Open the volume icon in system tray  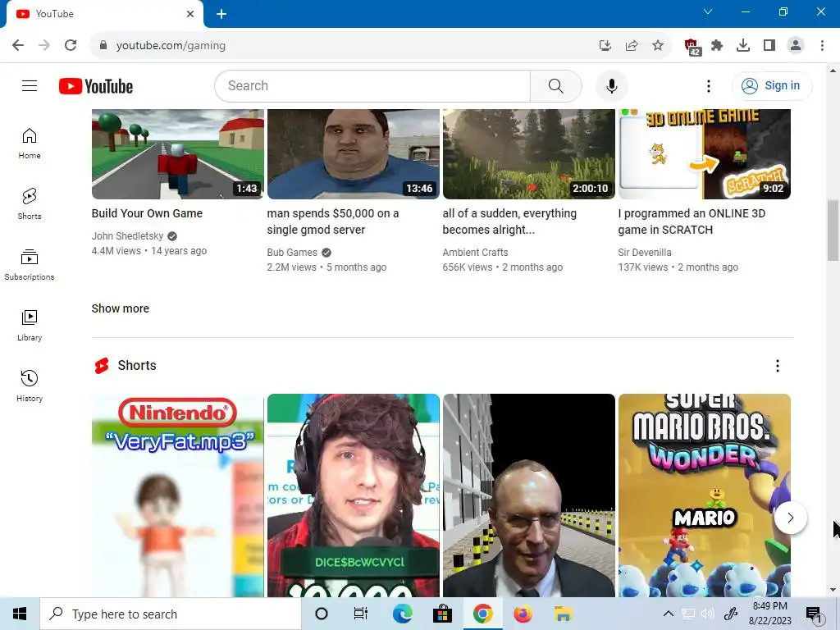708,614
